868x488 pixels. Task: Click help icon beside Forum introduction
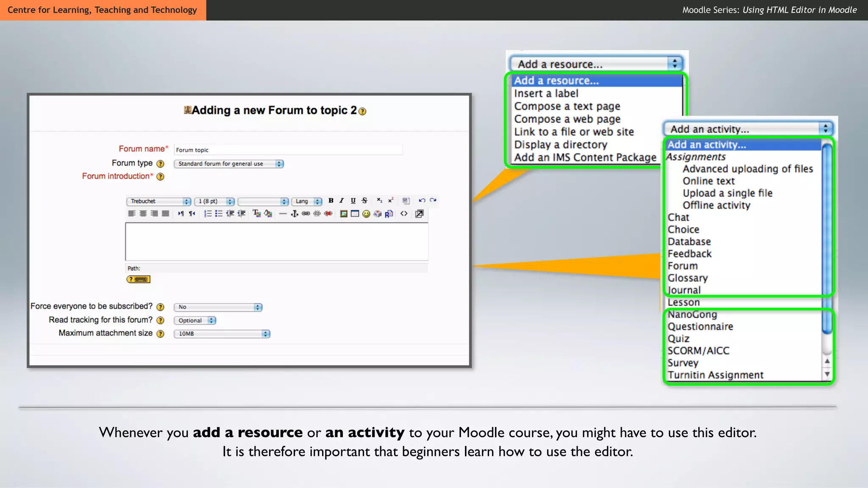click(160, 177)
